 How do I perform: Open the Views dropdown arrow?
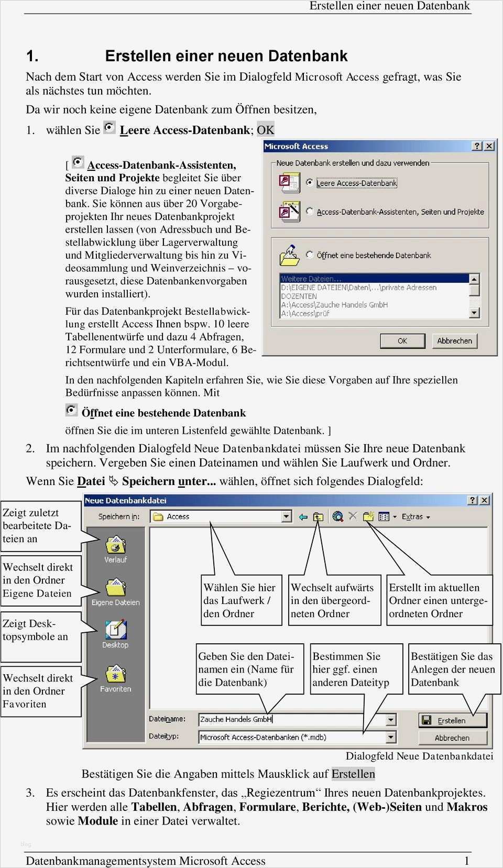point(394,517)
